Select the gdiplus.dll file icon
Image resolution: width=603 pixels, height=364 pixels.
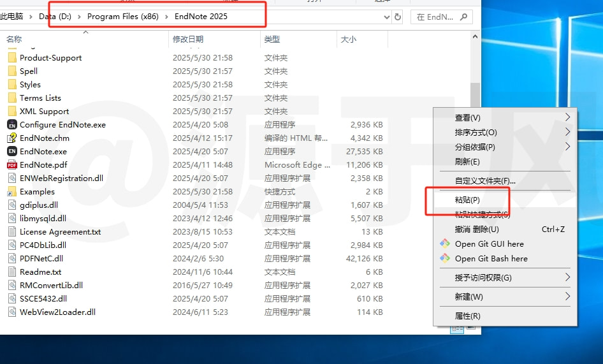coord(12,205)
